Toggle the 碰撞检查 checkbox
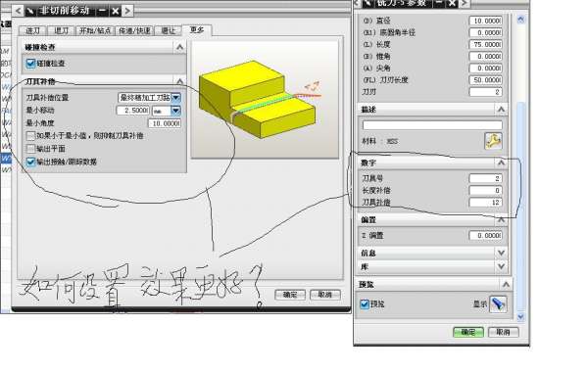588x372 pixels. click(30, 63)
